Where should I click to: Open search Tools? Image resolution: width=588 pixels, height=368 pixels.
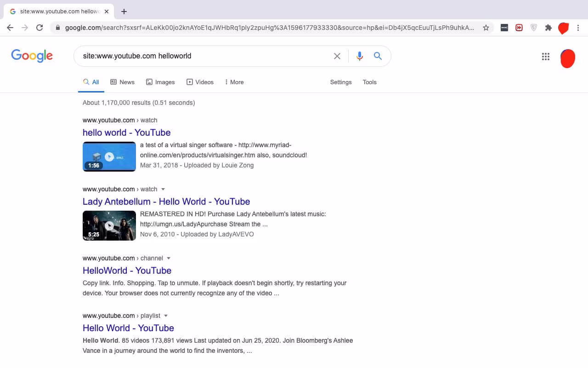click(x=370, y=82)
